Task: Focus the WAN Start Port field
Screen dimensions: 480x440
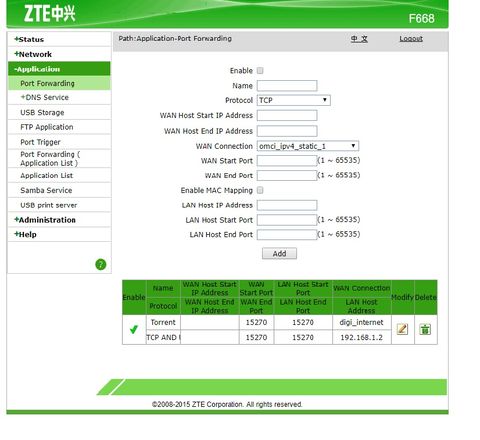Action: pos(287,161)
